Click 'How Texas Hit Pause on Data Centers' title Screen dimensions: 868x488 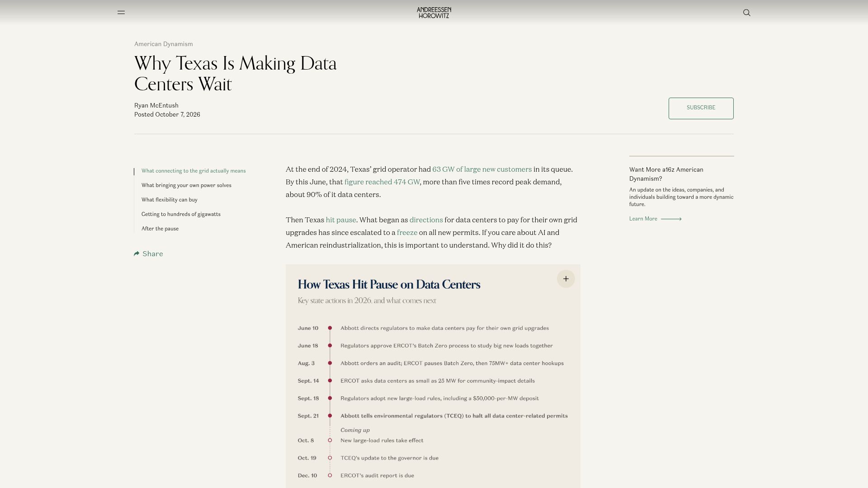click(x=389, y=285)
